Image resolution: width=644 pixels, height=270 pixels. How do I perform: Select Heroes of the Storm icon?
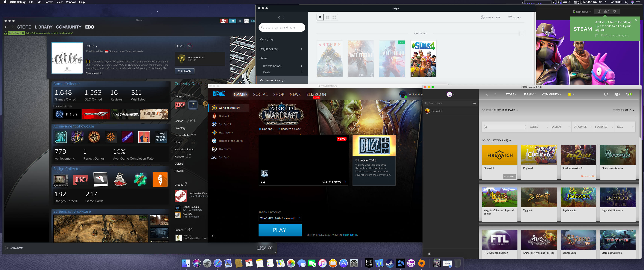(214, 141)
